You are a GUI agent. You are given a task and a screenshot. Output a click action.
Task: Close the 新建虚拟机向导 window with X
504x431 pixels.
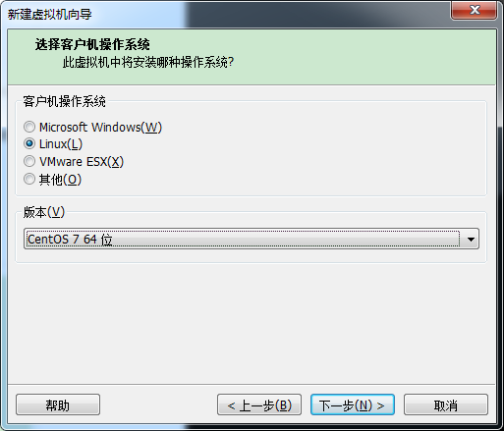[475, 10]
